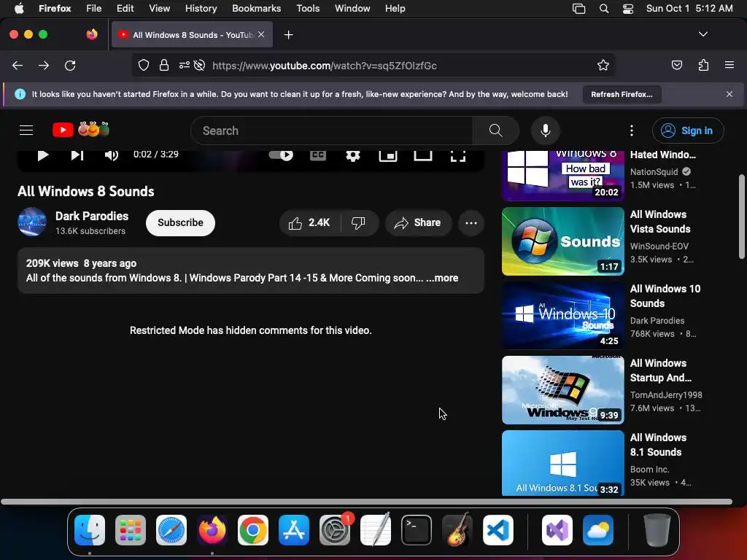This screenshot has width=747, height=560.
Task: Open Firefox application menu
Action: coord(729,65)
